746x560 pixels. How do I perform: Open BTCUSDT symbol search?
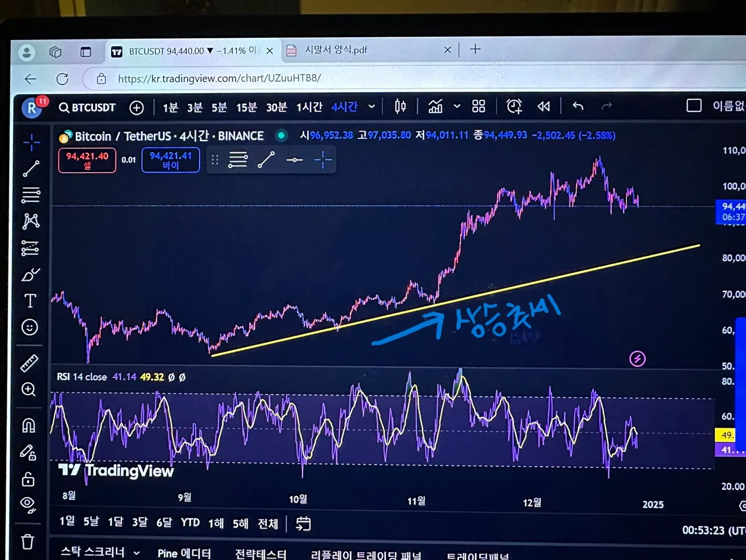pyautogui.click(x=87, y=107)
